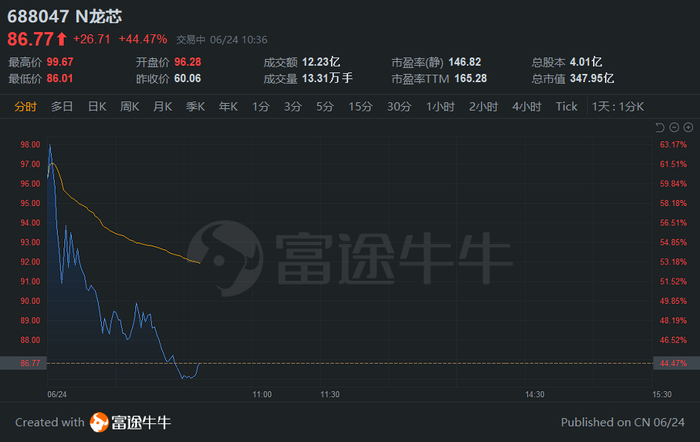Click the 86.77 current price label on axis

[x=29, y=362]
